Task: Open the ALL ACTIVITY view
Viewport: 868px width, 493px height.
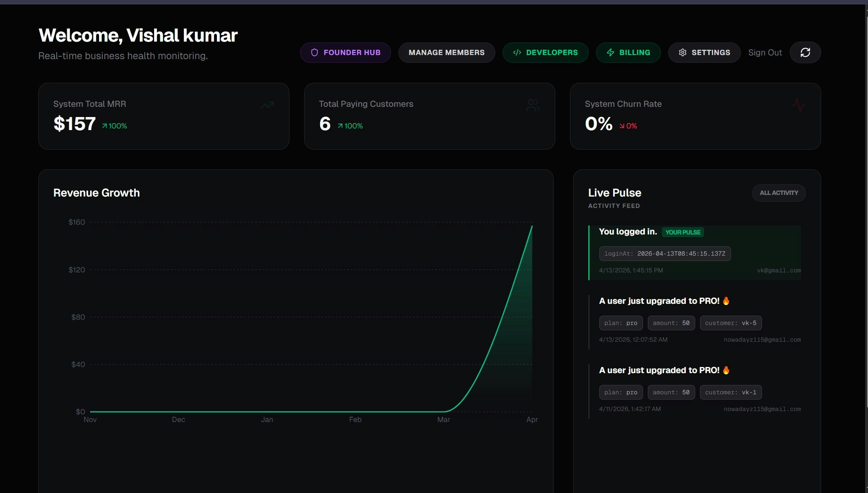Action: [x=778, y=193]
